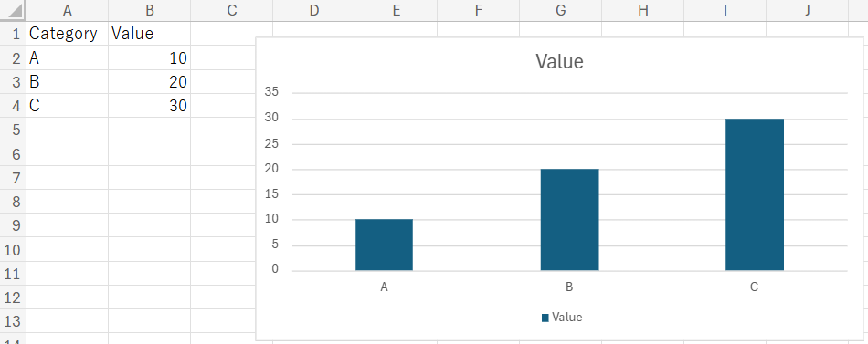This screenshot has height=344, width=868.
Task: Select cell B1 containing Value header
Action: tap(150, 34)
